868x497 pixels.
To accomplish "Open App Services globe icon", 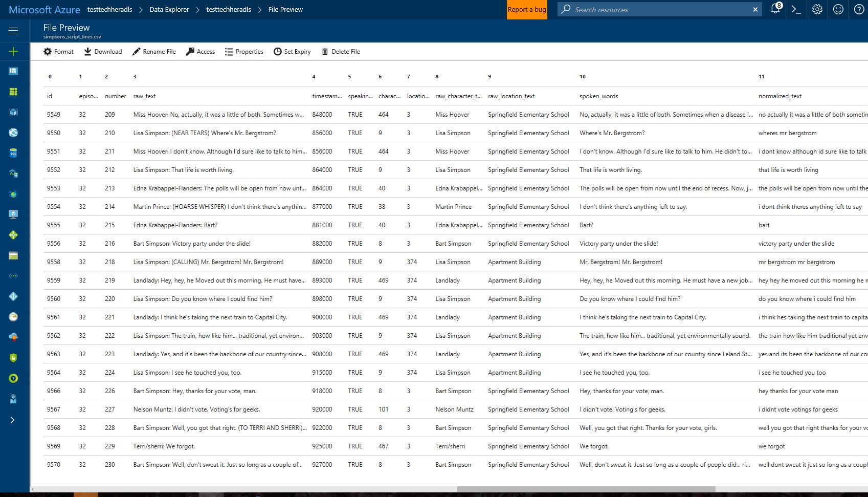I will (x=13, y=133).
